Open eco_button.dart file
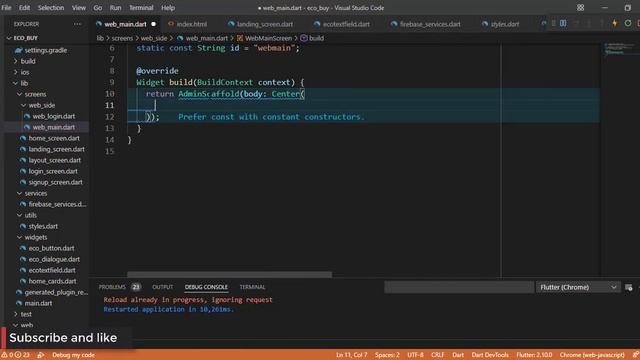This screenshot has width=640, height=360. click(x=51, y=249)
